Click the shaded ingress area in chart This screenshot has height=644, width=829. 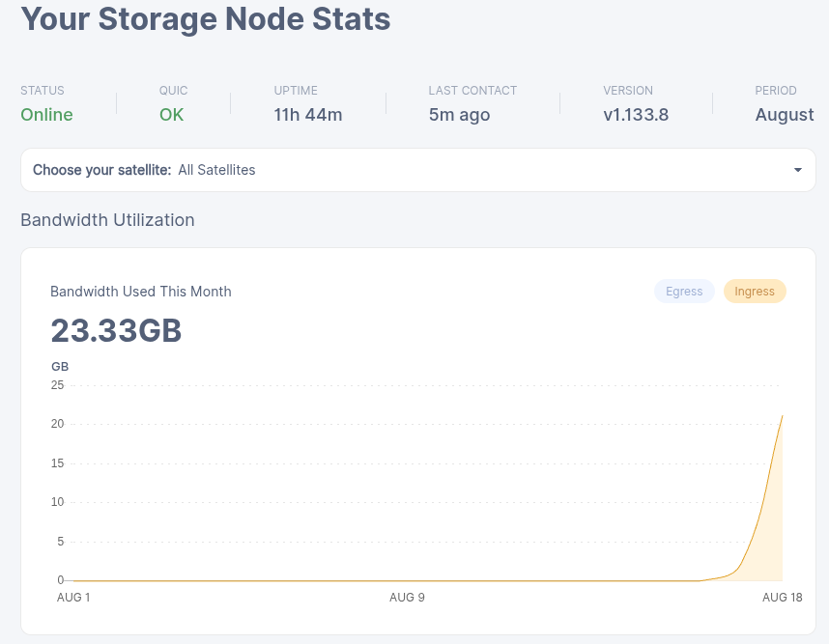(x=770, y=541)
